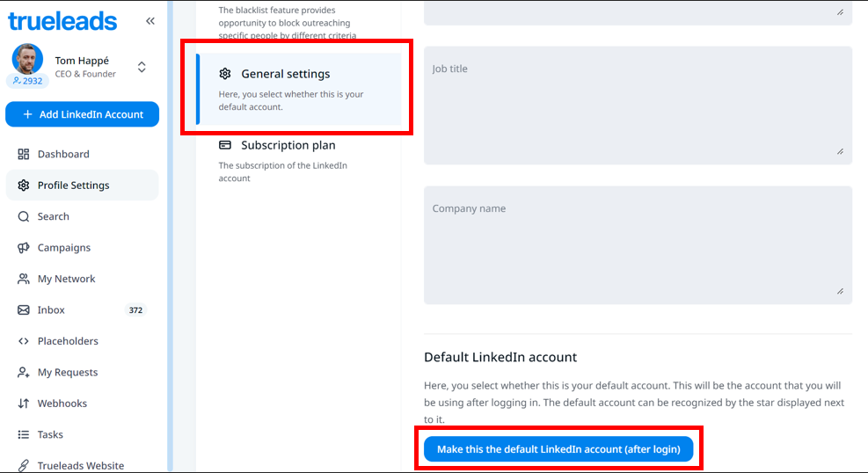Click the Campaigns megaphone icon
The height and width of the screenshot is (473, 868).
[24, 248]
